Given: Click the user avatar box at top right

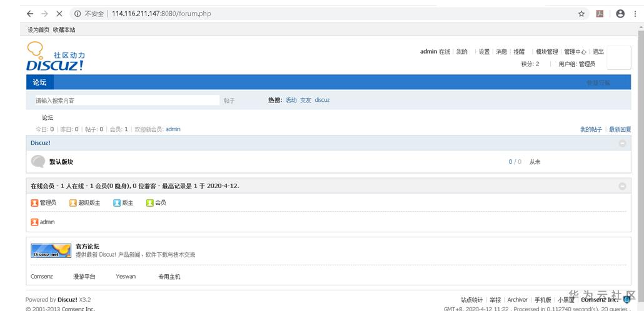Looking at the screenshot, I should 618,57.
